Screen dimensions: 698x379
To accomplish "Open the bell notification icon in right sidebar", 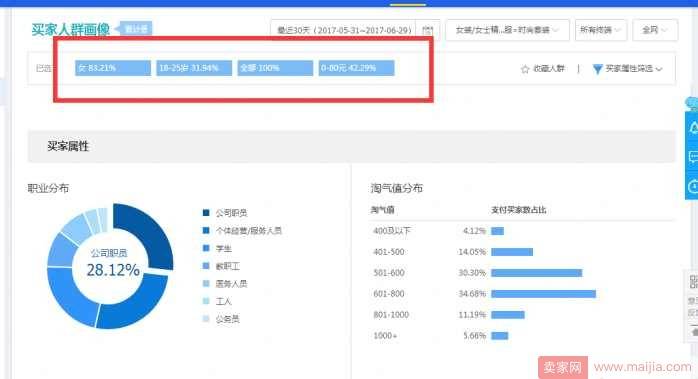I will [693, 128].
